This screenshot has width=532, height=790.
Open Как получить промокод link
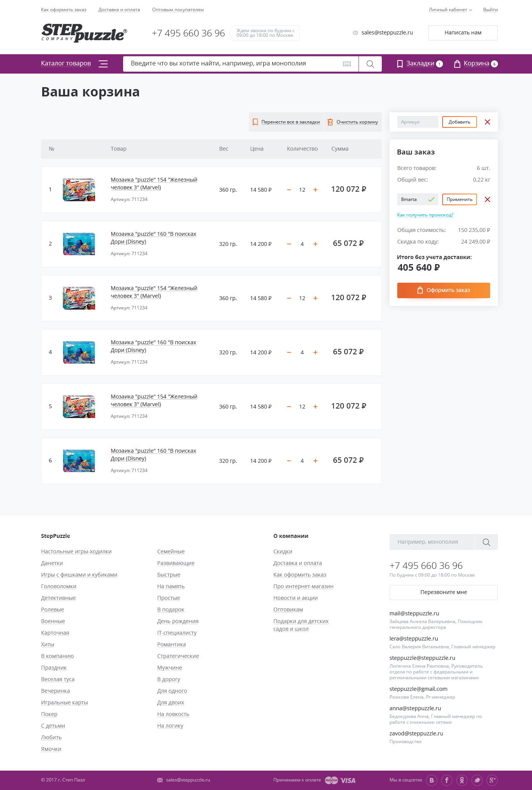pos(425,215)
